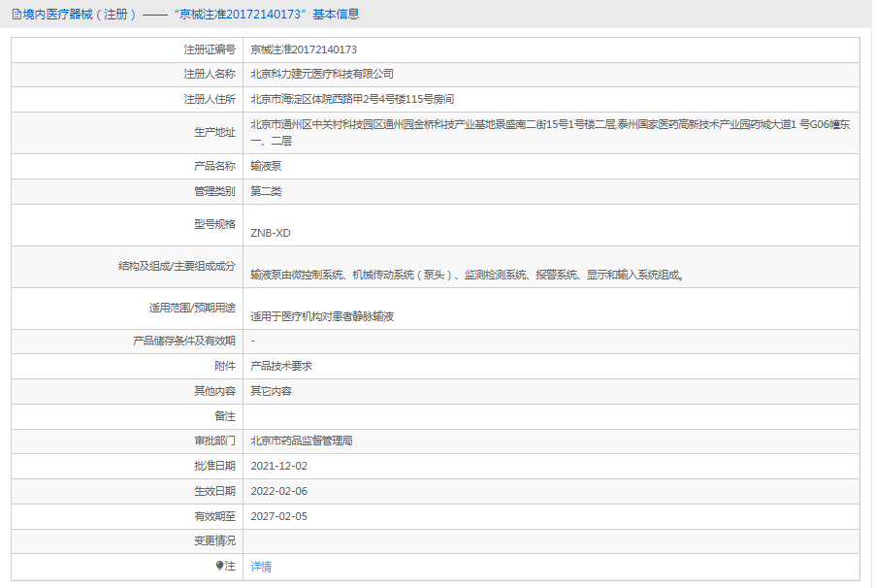This screenshot has width=876, height=588.
Task: Click the 产品储存条件及有效期 label
Action: 184,341
